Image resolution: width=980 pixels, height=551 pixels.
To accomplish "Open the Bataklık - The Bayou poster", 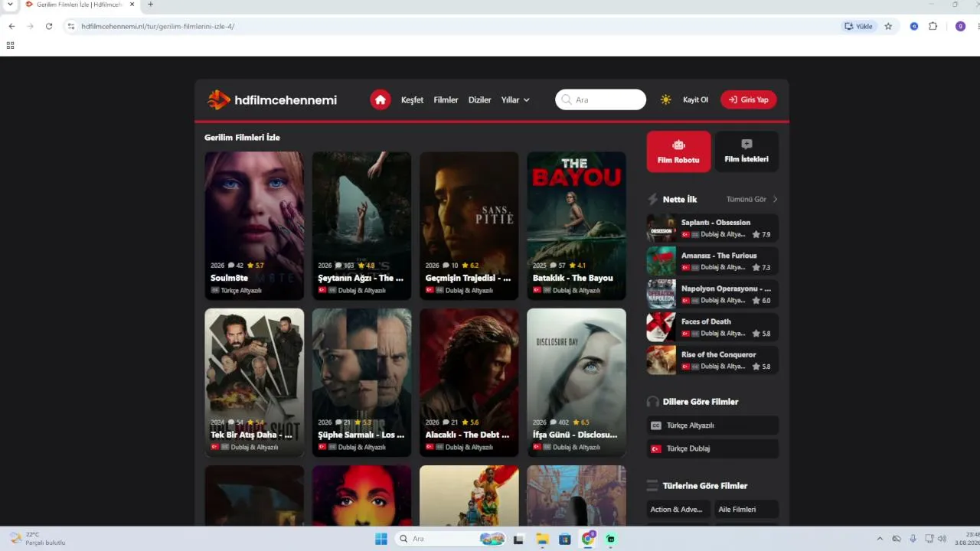I will pos(577,226).
